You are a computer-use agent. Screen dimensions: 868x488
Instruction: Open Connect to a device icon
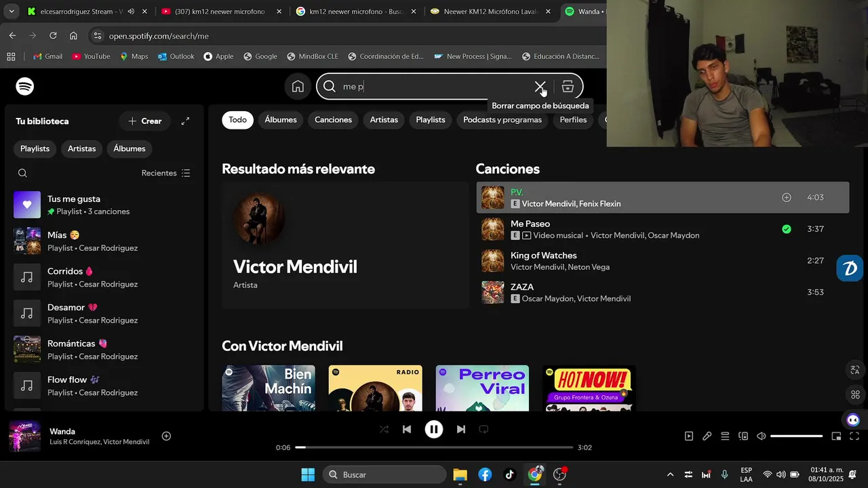[743, 436]
